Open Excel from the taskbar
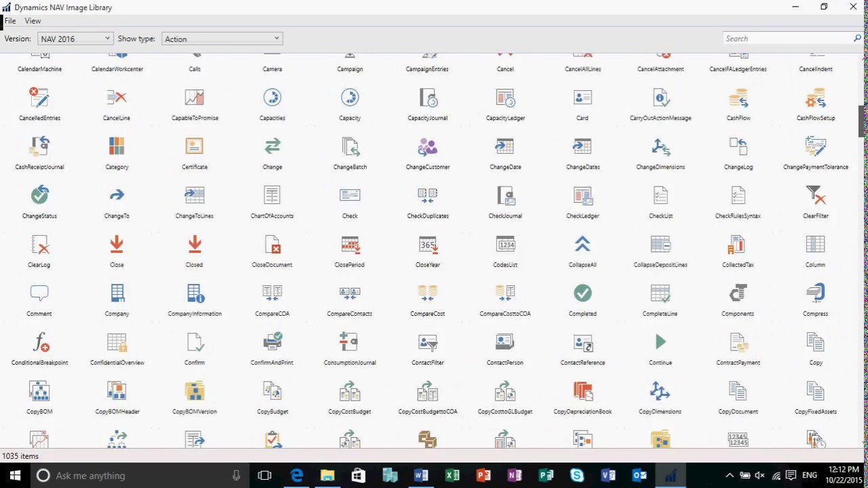The image size is (868, 488). point(452,475)
